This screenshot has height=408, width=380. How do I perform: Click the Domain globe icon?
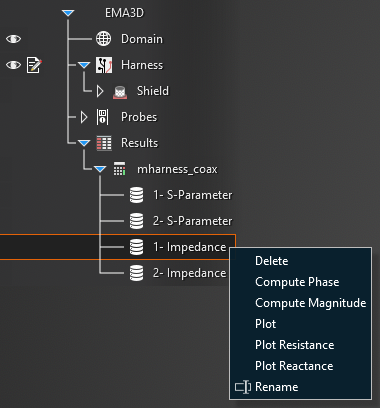[x=104, y=39]
